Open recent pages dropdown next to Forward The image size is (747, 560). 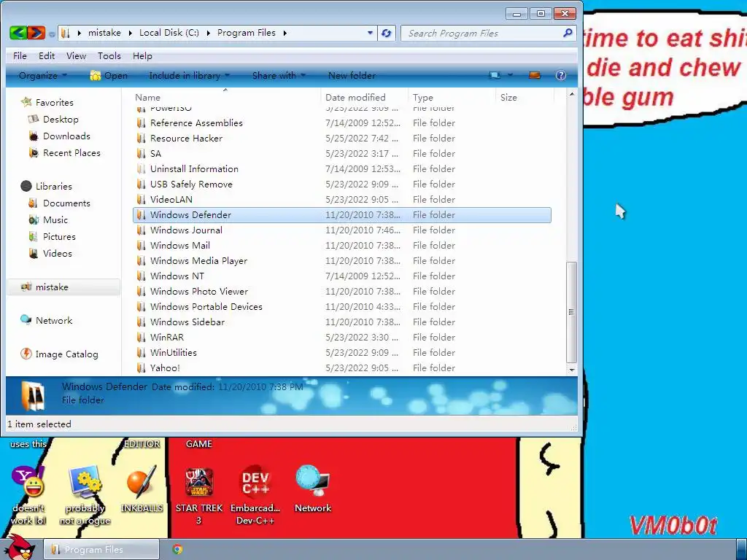click(x=52, y=34)
